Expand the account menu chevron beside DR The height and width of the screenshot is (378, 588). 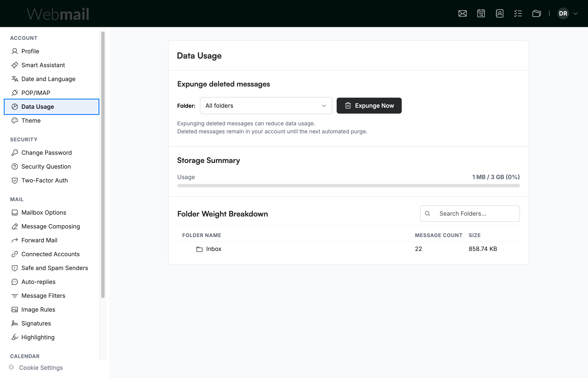tap(575, 13)
